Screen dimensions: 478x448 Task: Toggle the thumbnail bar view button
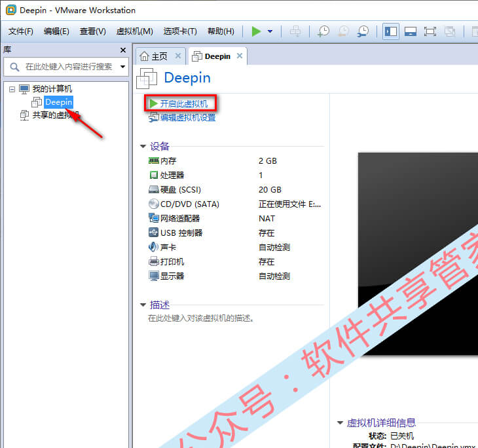coord(411,31)
